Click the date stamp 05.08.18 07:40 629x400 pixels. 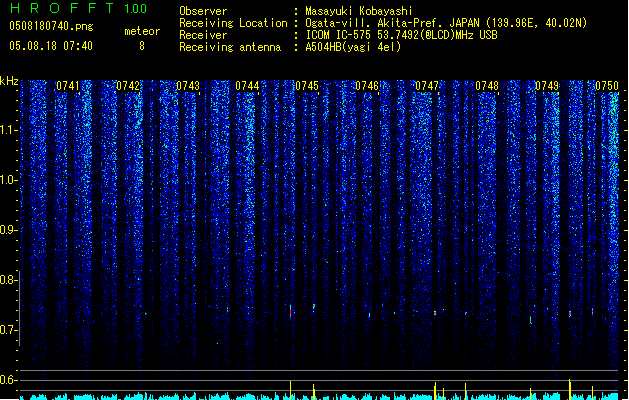[51, 46]
